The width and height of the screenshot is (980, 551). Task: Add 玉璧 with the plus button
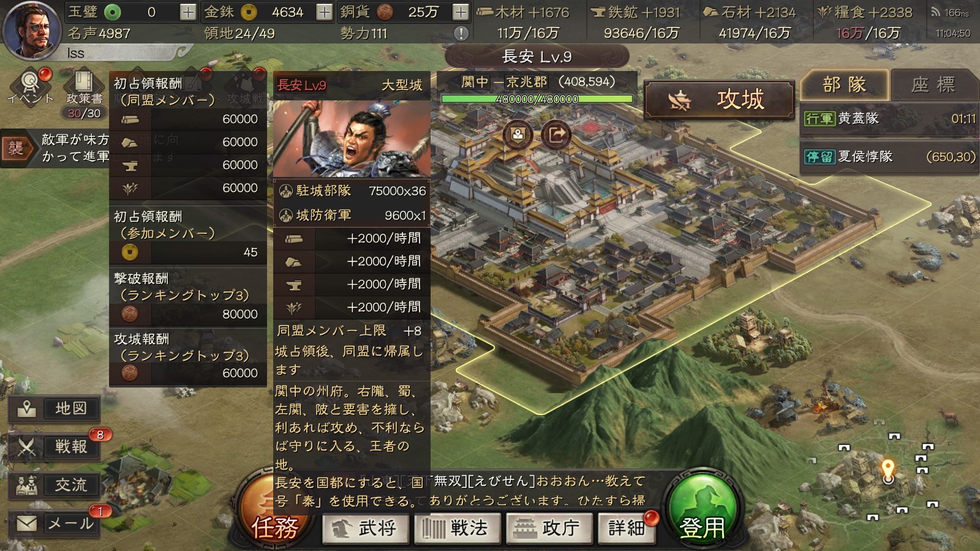coord(188,12)
